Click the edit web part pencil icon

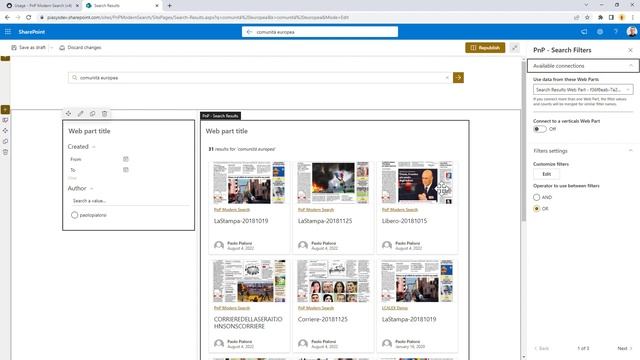click(80, 113)
